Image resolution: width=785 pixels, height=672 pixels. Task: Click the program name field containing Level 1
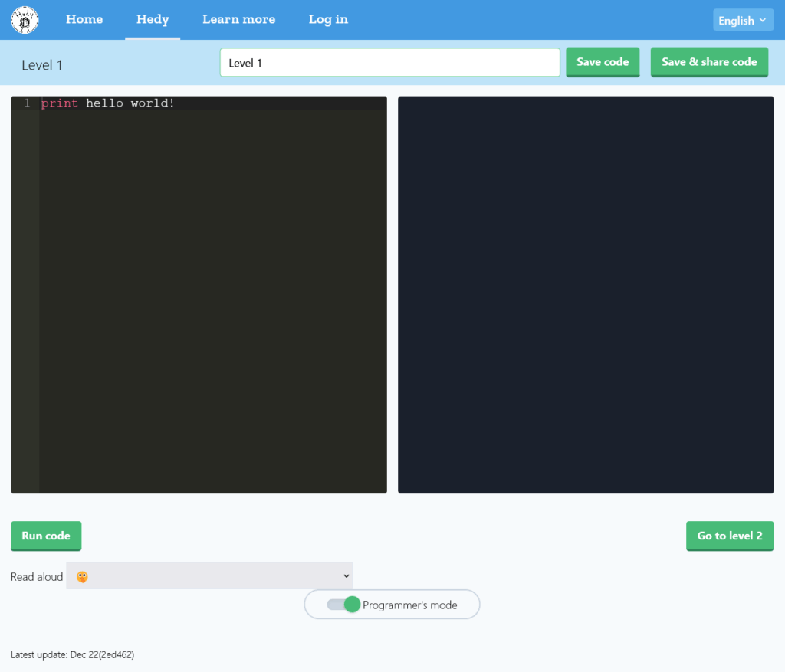pos(389,63)
